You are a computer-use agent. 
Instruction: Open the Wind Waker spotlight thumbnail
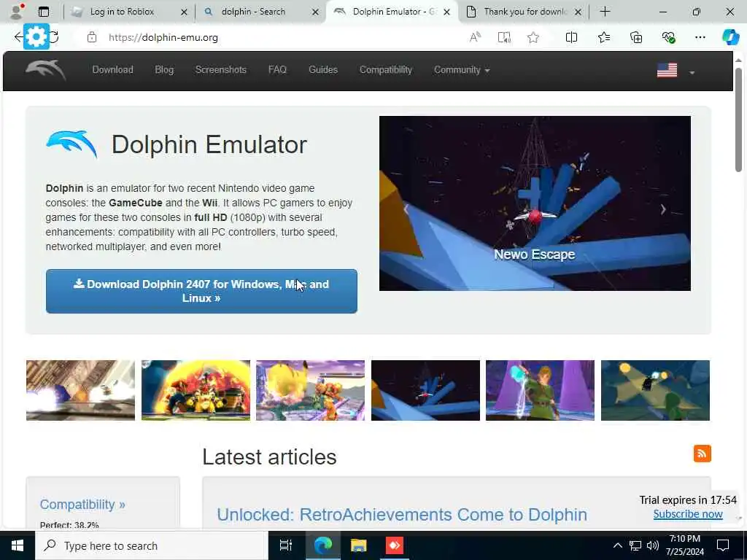click(x=656, y=390)
